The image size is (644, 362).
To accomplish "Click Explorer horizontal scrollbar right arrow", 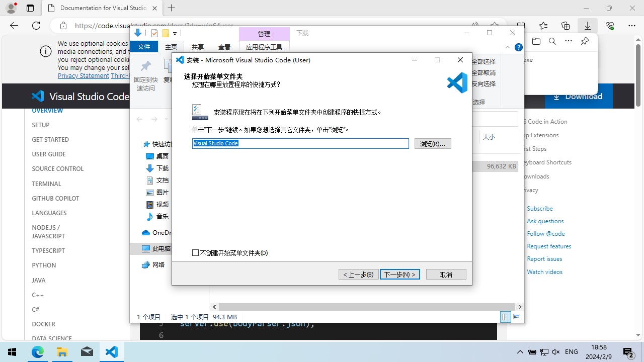I will (x=520, y=307).
